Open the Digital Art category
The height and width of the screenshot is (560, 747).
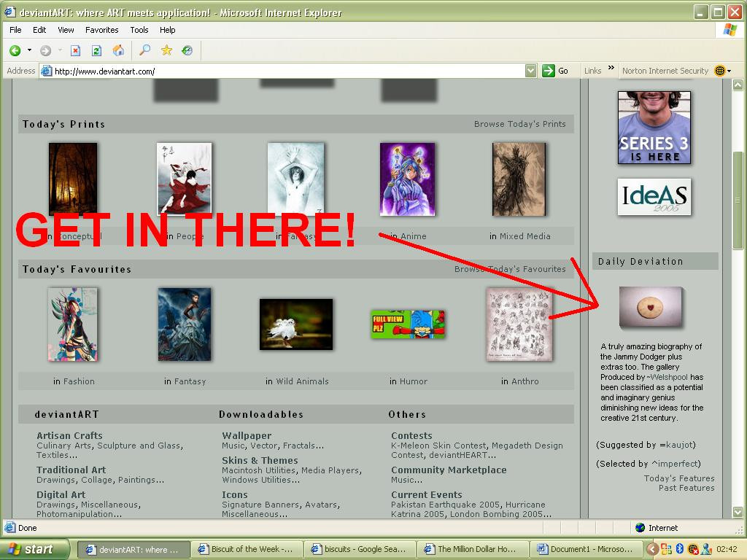point(61,494)
